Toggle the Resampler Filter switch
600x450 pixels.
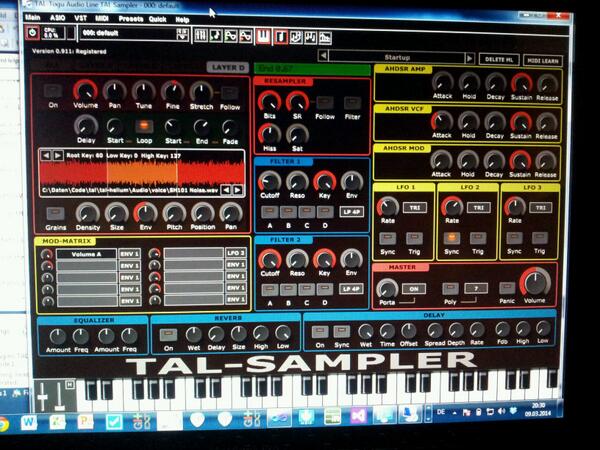(352, 103)
